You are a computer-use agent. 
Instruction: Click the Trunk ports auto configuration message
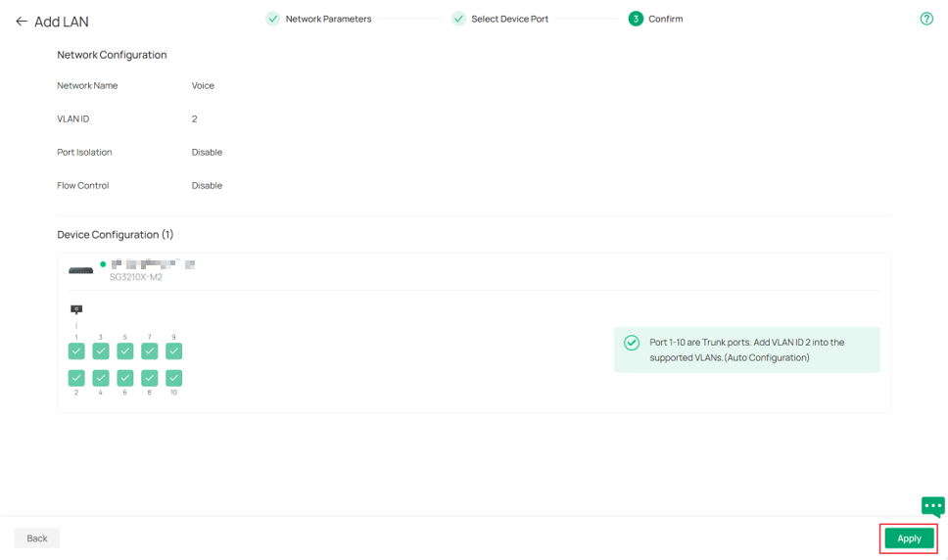746,350
